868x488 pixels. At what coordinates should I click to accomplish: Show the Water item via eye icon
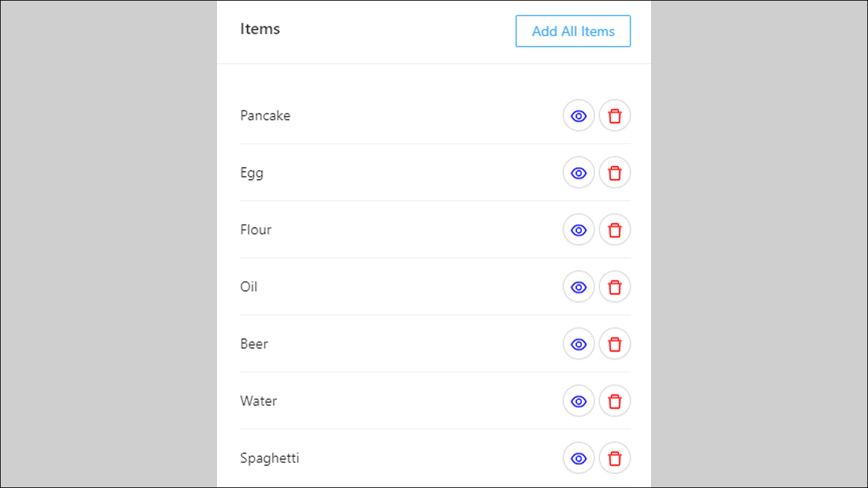[x=578, y=401]
